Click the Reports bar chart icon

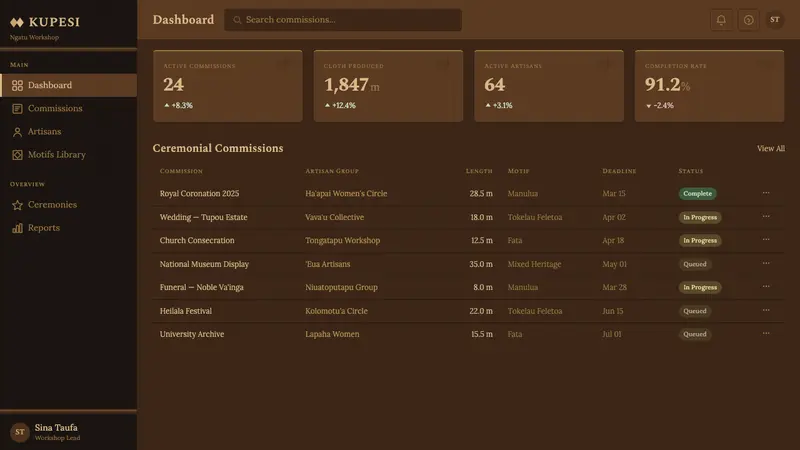pyautogui.click(x=17, y=228)
